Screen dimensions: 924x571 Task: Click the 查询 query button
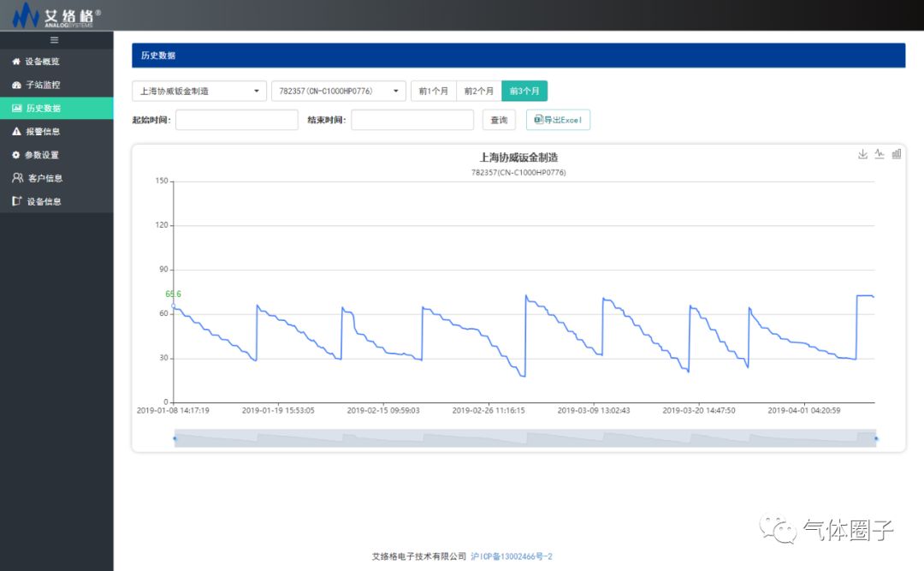[499, 121]
